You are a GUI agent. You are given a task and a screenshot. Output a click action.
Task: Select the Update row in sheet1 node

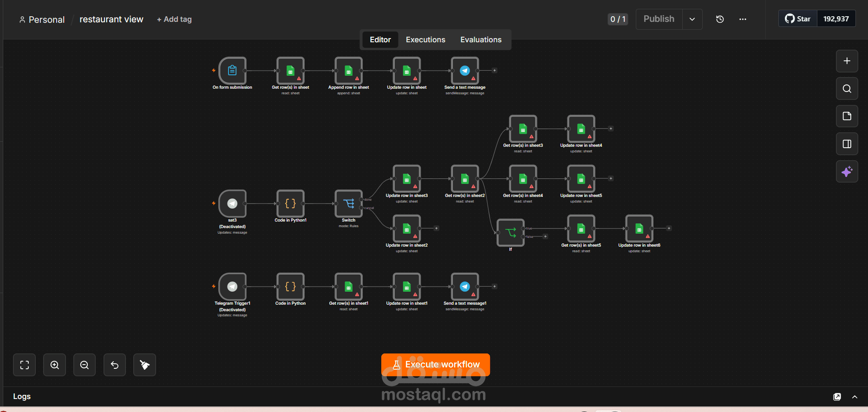point(406,287)
